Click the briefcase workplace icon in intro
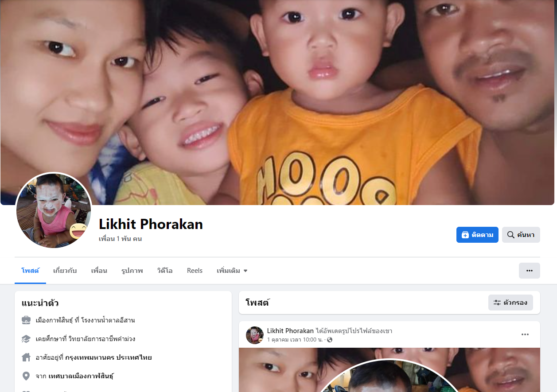557x392 pixels. pyautogui.click(x=26, y=320)
